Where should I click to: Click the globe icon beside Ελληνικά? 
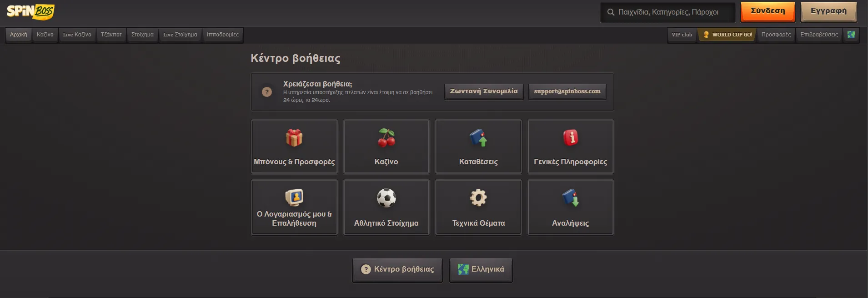463,269
